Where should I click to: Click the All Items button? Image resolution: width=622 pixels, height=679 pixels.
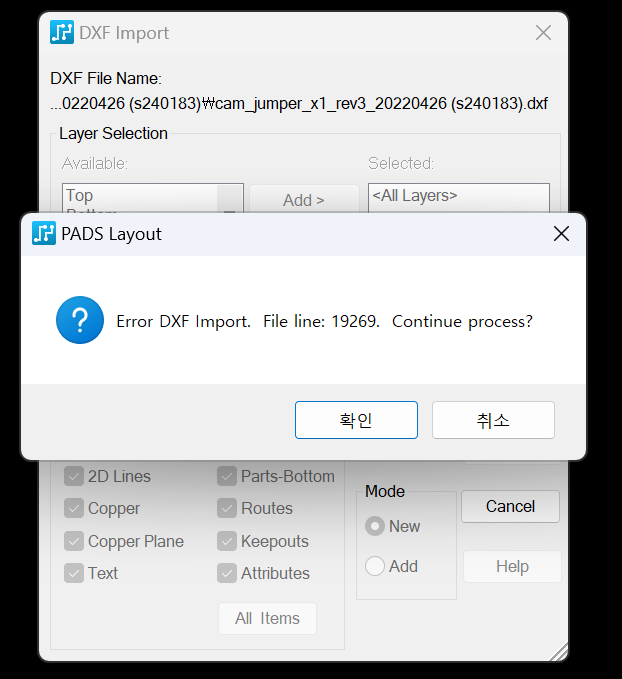[x=267, y=618]
